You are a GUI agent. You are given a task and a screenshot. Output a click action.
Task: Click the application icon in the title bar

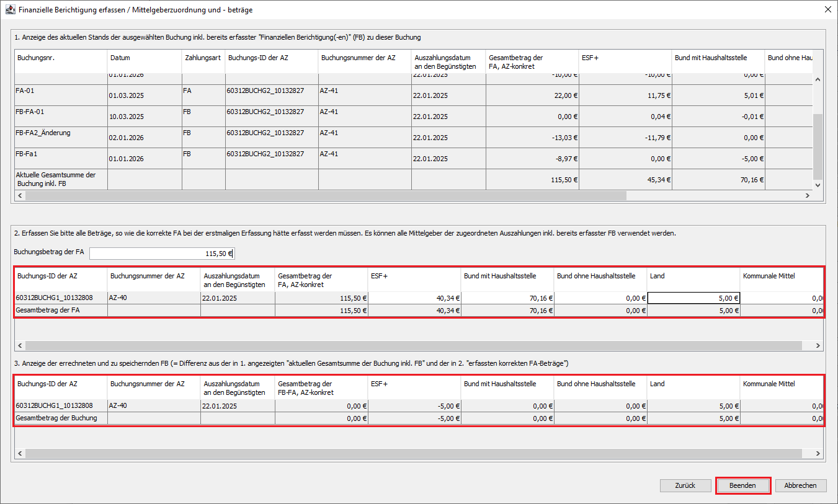[x=10, y=10]
